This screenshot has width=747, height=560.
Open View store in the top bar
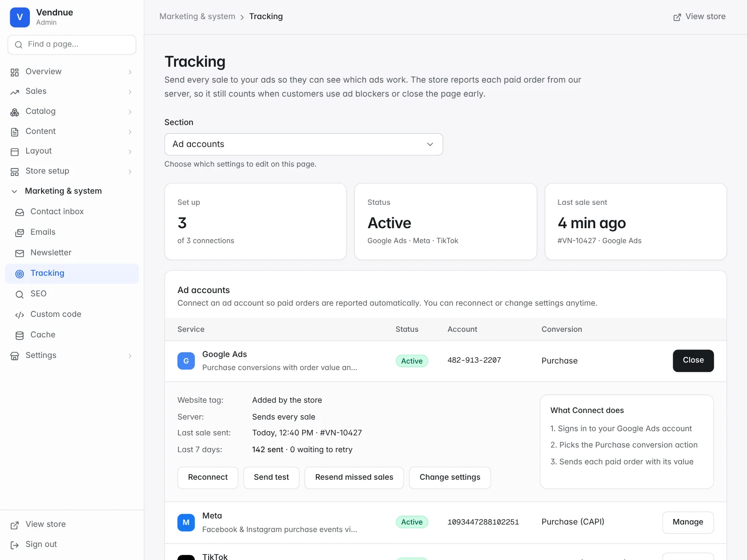click(699, 17)
